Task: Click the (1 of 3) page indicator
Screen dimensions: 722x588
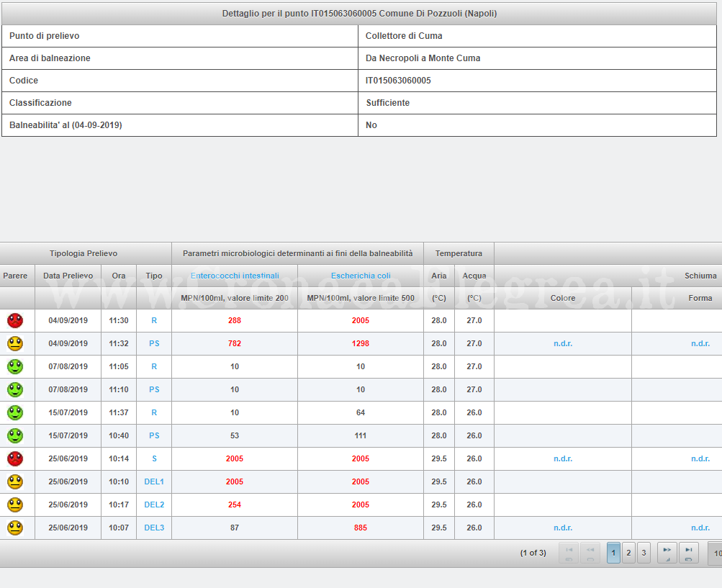Action: (533, 553)
